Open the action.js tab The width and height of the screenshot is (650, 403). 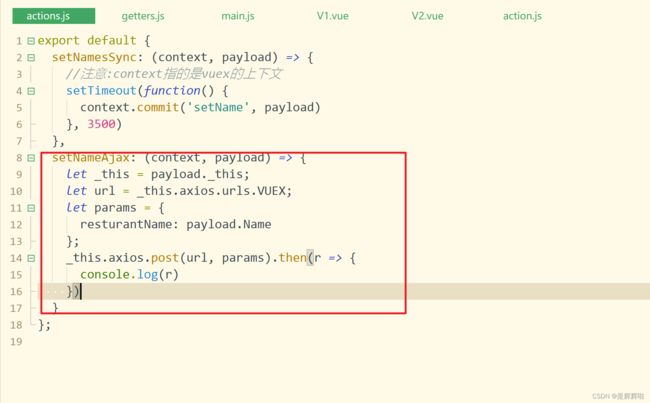(522, 16)
